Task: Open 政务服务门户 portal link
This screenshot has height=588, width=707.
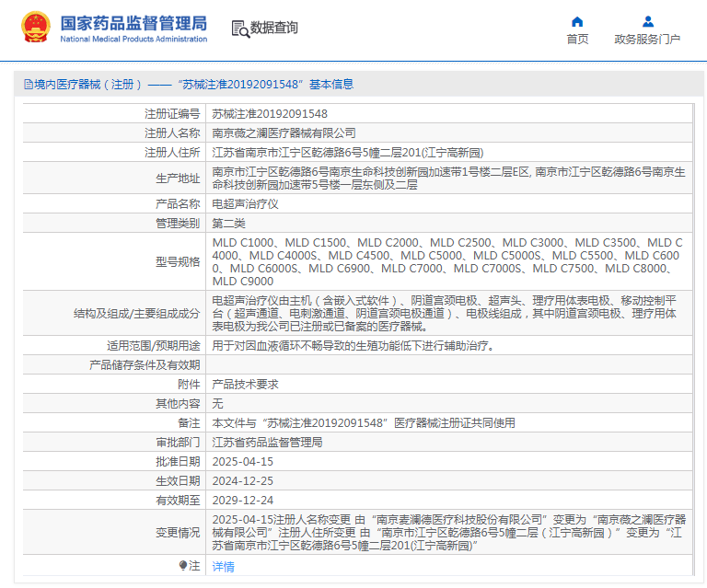Action: tap(647, 40)
